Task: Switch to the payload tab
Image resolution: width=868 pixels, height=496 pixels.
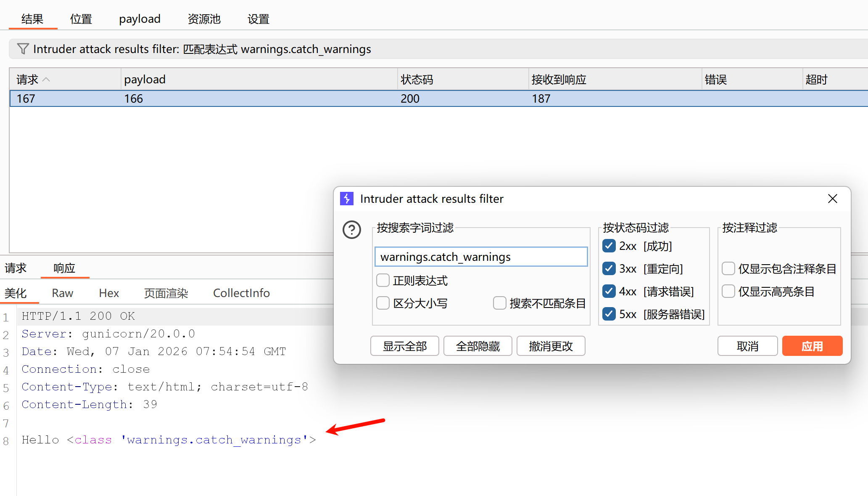Action: (140, 19)
